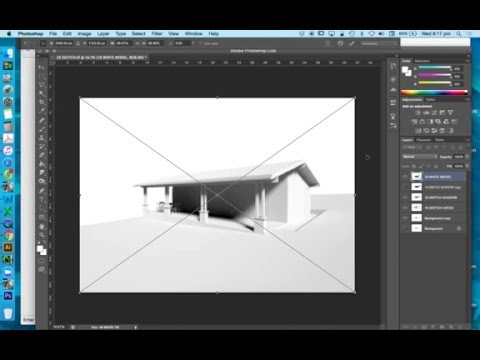Select the Move tool
480x360 pixels.
42,68
